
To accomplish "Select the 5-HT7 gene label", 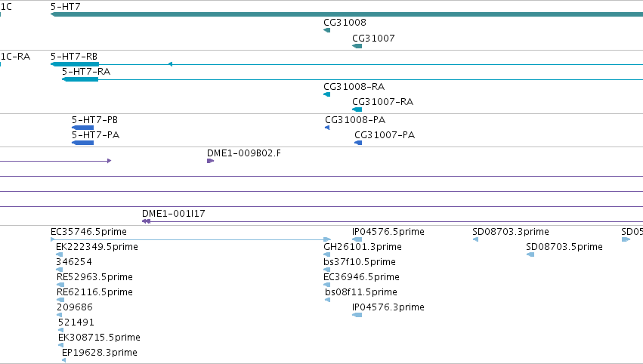I will pos(66,7).
